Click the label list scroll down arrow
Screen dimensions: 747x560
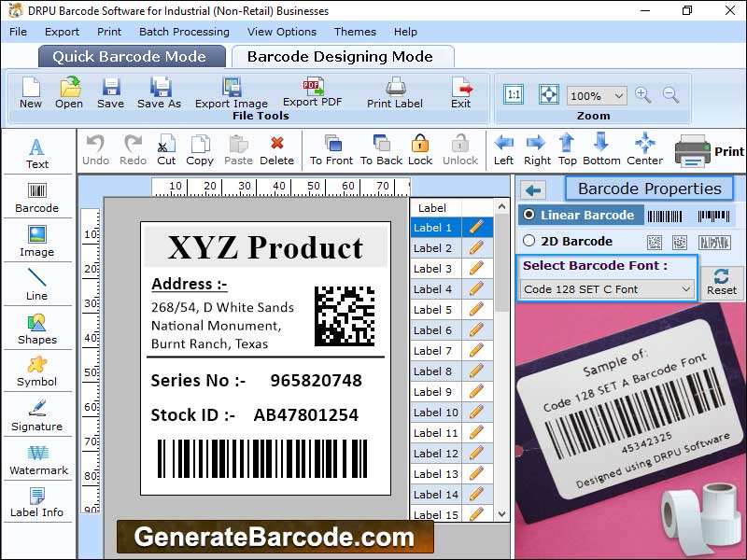tap(502, 514)
